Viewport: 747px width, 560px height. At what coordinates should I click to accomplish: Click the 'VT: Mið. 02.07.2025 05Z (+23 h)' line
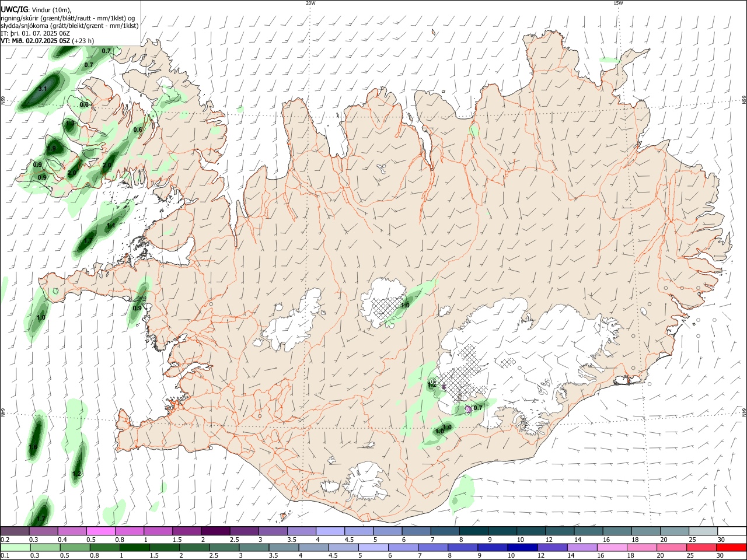coord(47,41)
